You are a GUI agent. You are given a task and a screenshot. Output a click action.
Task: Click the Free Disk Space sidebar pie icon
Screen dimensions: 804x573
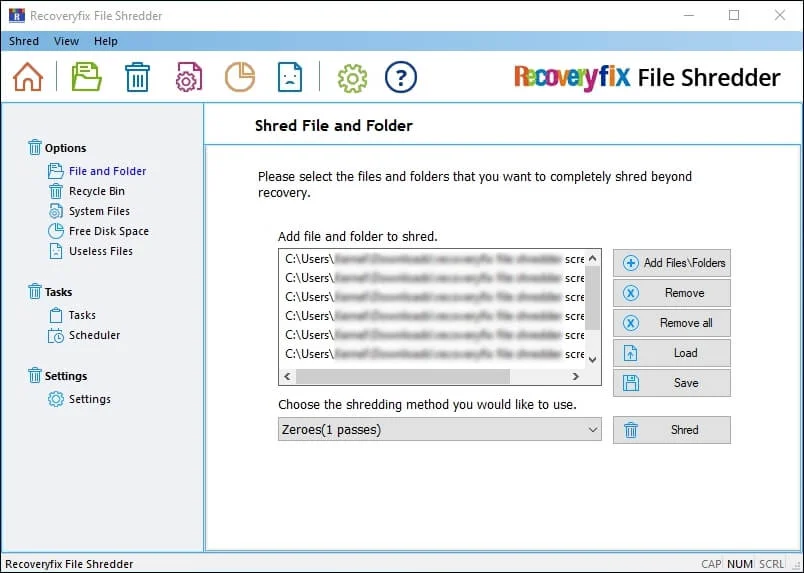(x=55, y=231)
